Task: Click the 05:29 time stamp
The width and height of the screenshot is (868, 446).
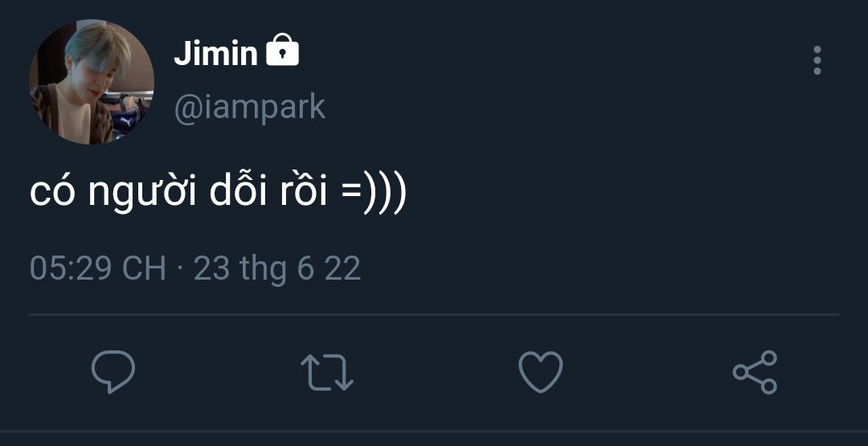Action: [70, 268]
